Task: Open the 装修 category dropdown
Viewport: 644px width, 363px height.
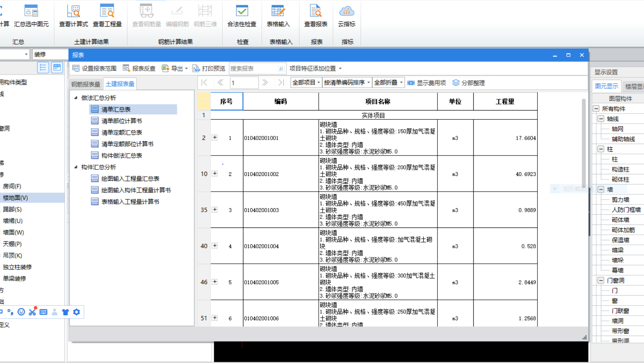Action: coord(50,54)
